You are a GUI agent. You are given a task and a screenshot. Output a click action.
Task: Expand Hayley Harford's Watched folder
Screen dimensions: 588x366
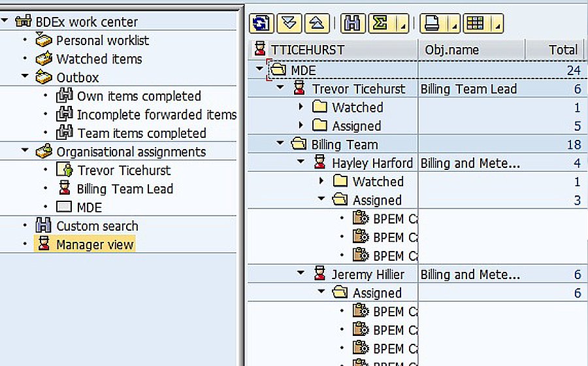point(321,181)
